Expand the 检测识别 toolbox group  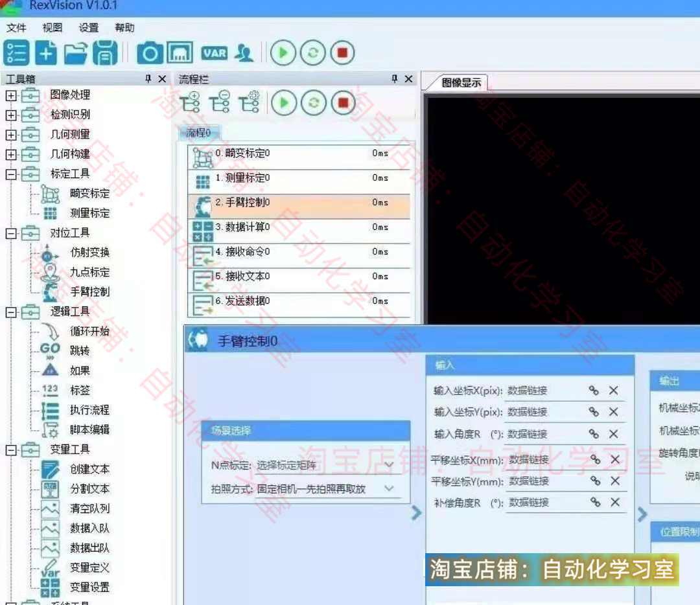coord(11,115)
